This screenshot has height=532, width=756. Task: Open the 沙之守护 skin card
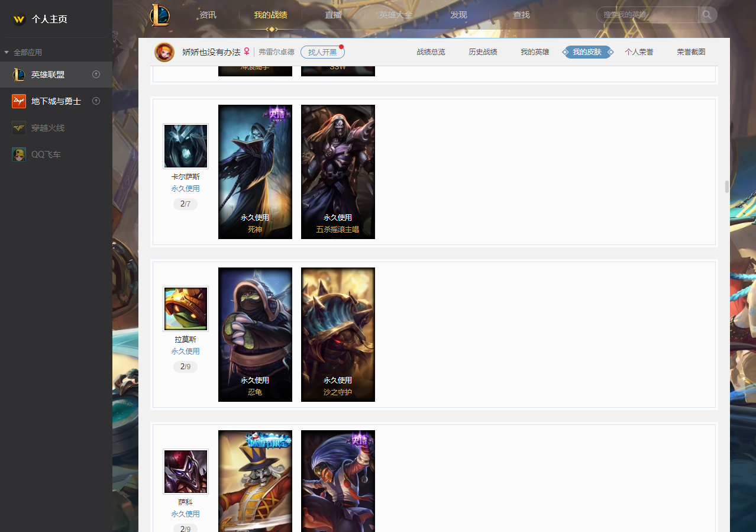pyautogui.click(x=338, y=334)
